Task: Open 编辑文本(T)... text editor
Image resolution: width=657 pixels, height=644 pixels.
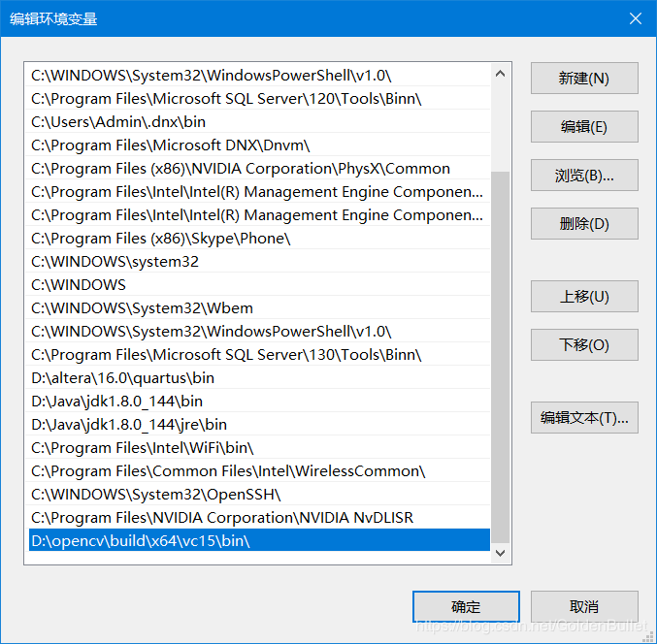Action: click(x=584, y=417)
